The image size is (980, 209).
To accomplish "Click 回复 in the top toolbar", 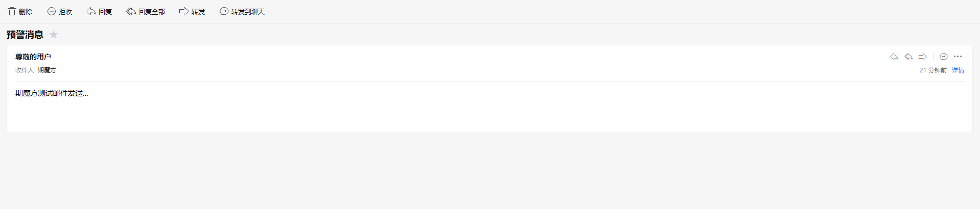I will 99,12.
